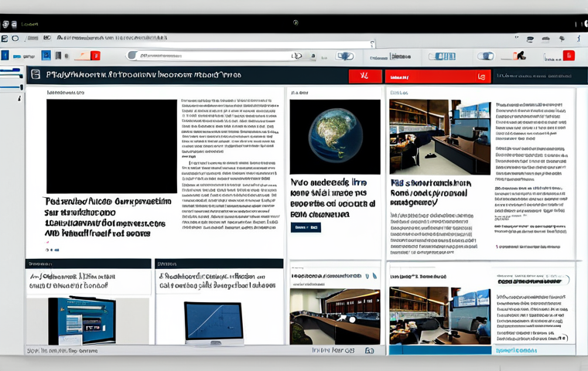Click the small red button in the dark header
This screenshot has width=588, height=371.
tap(365, 76)
